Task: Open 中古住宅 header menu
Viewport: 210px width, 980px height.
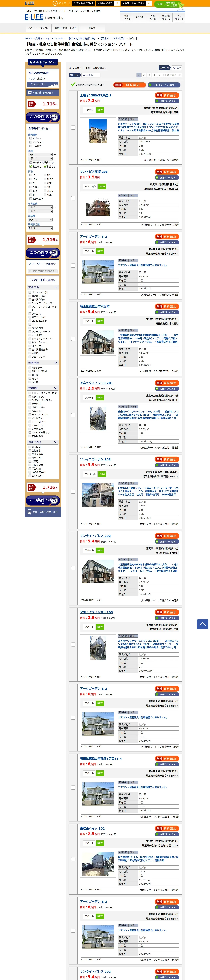Action: tap(140, 17)
